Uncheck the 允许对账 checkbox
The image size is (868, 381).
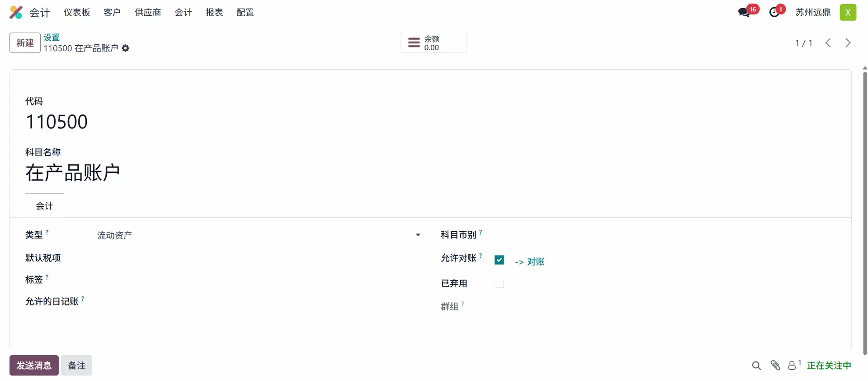pos(499,260)
